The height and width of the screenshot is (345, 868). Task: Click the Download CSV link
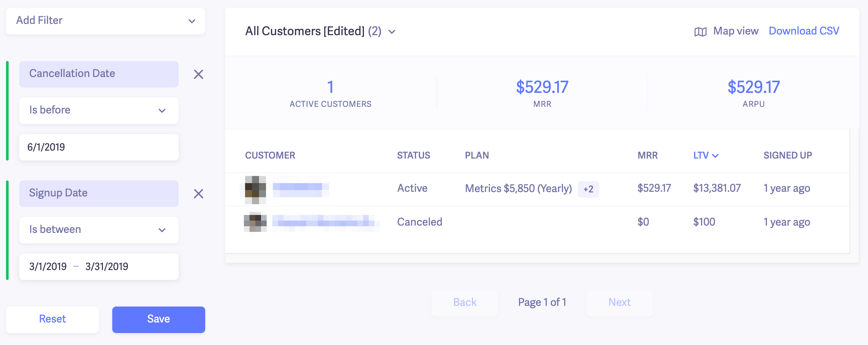pyautogui.click(x=804, y=31)
